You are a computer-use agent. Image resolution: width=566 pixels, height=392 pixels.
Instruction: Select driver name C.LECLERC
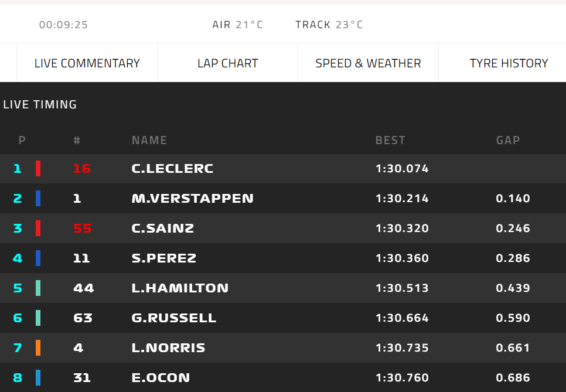(172, 169)
